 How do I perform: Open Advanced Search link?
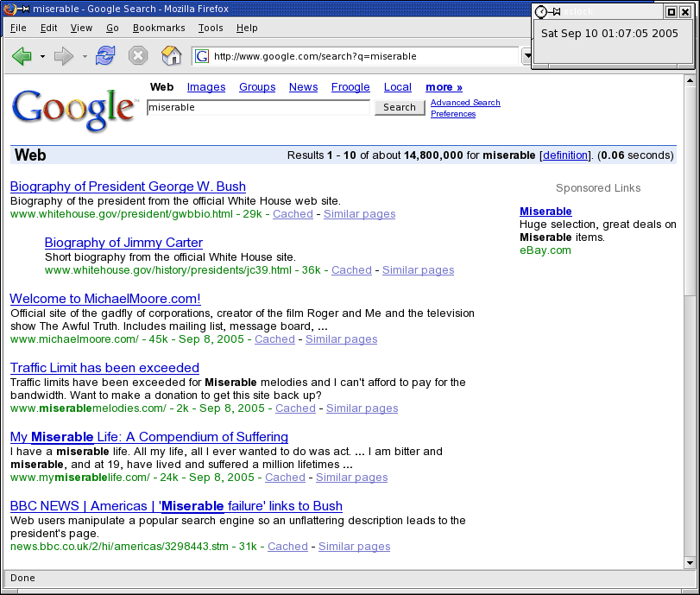point(465,102)
